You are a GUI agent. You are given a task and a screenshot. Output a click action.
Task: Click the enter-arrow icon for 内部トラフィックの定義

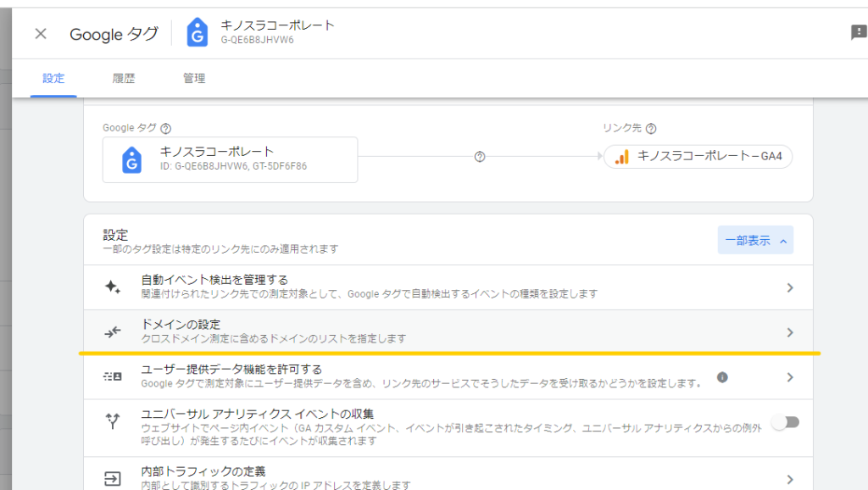coord(113,478)
